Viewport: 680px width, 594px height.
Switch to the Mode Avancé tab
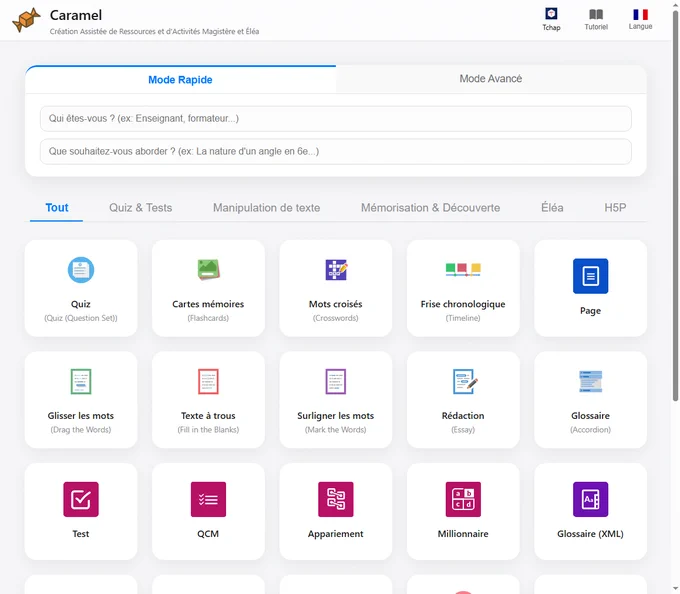[491, 79]
